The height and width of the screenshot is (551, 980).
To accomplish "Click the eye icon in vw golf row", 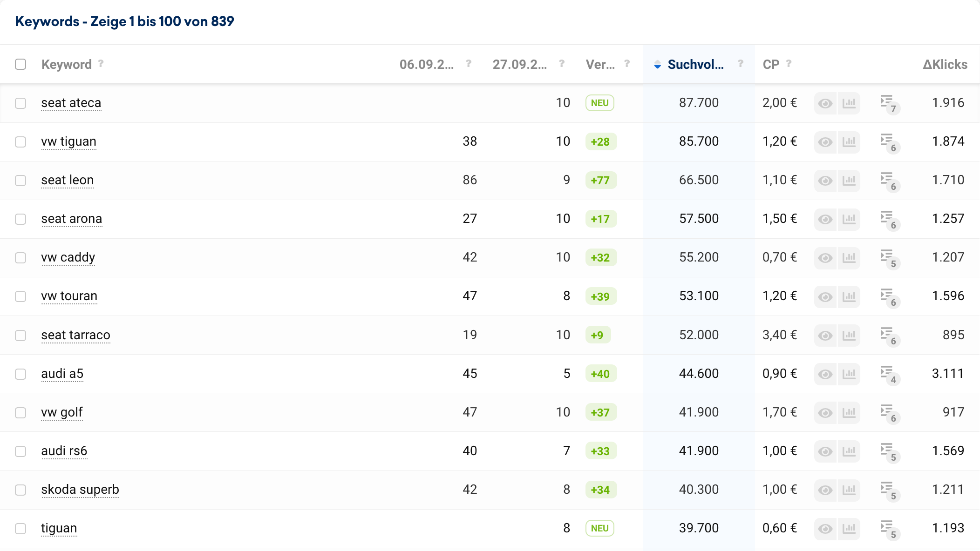I will click(x=825, y=413).
